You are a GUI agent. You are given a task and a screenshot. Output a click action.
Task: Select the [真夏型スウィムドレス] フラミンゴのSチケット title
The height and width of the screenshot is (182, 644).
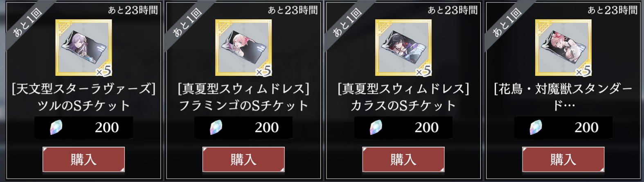244,97
